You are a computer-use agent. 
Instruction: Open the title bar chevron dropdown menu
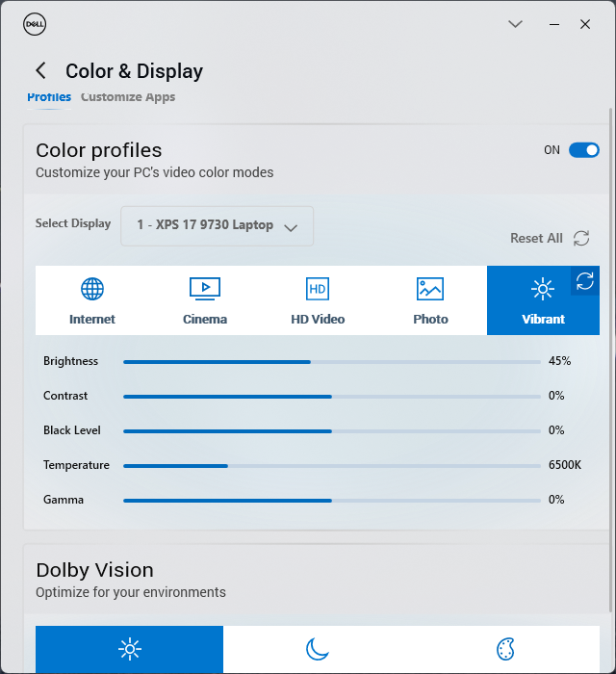pyautogui.click(x=515, y=24)
